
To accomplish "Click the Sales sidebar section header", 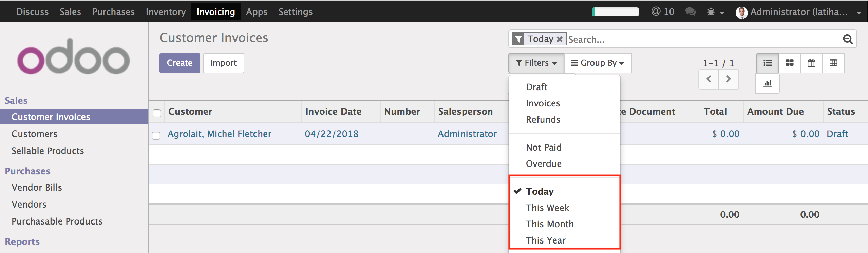I will coord(16,100).
